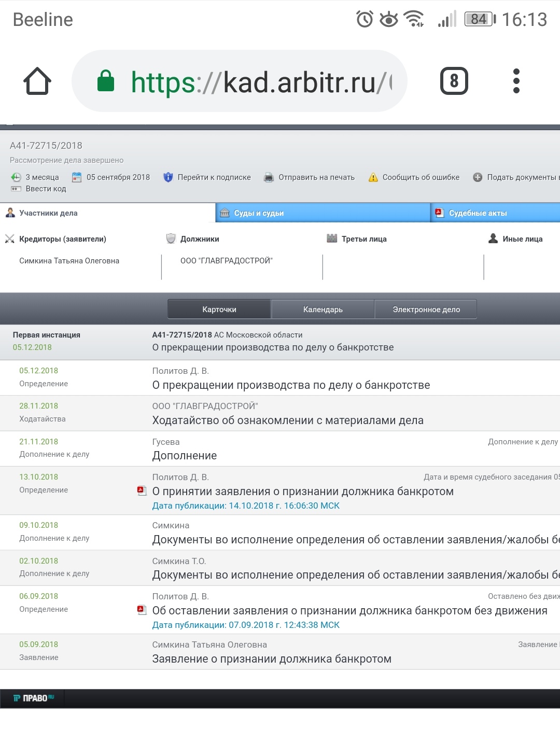Click the warning icon to report error
Screen dimensions: 560x743
373,177
